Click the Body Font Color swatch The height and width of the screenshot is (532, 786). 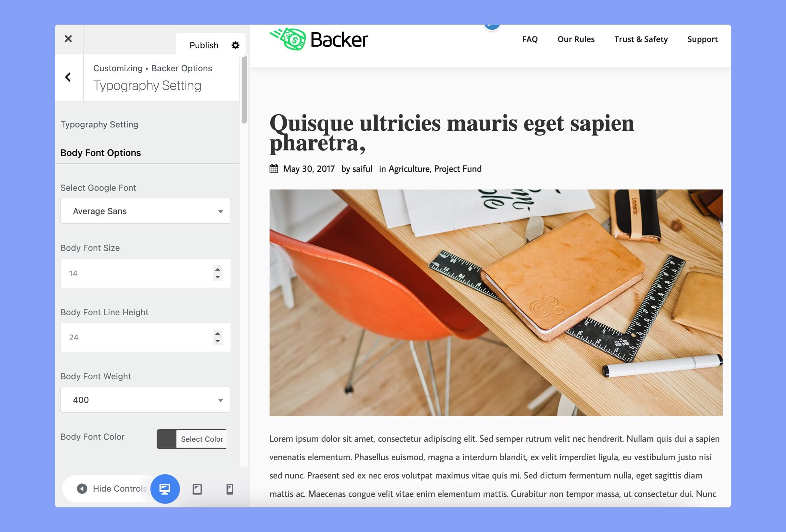coord(166,439)
